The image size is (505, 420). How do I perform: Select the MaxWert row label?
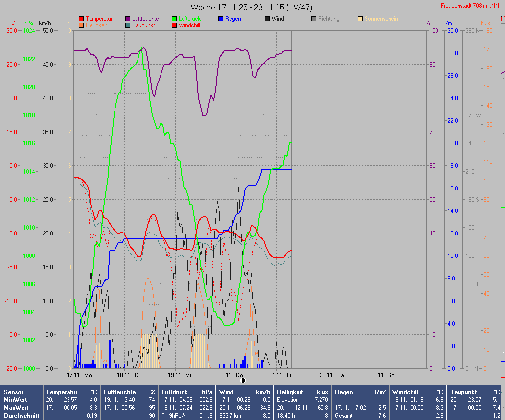pyautogui.click(x=17, y=408)
